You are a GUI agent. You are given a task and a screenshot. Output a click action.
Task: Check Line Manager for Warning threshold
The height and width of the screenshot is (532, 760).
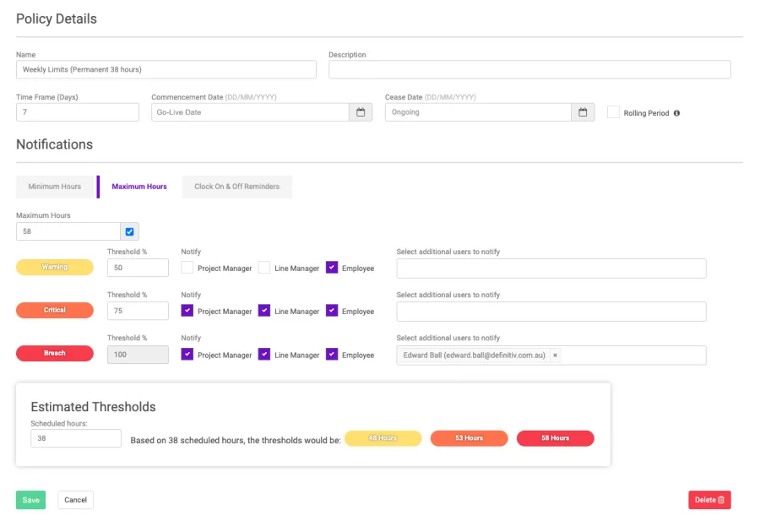coord(264,268)
